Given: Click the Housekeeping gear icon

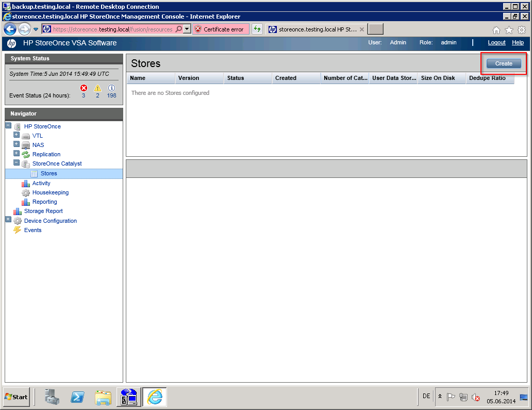Looking at the screenshot, I should click(26, 193).
